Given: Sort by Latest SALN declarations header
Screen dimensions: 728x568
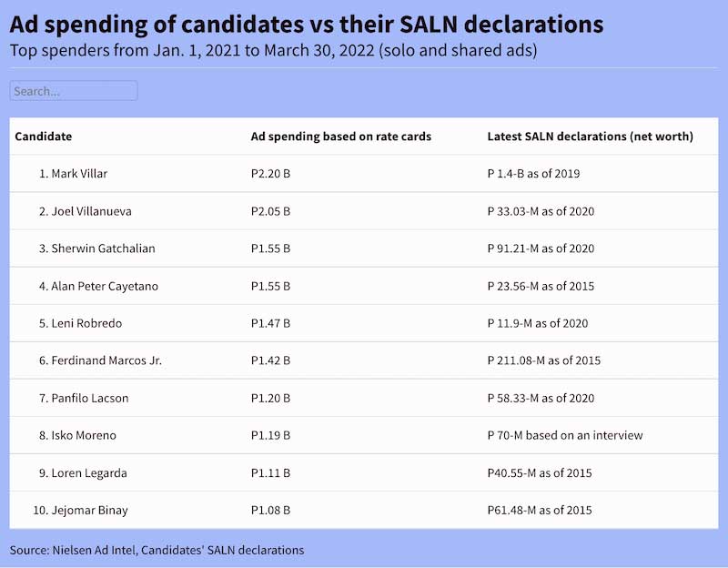Looking at the screenshot, I should pyautogui.click(x=590, y=136).
